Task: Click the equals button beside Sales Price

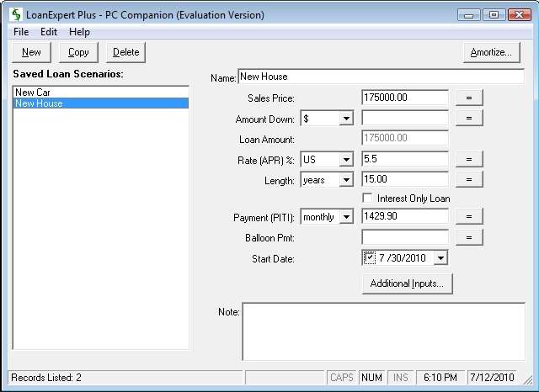Action: click(x=469, y=97)
